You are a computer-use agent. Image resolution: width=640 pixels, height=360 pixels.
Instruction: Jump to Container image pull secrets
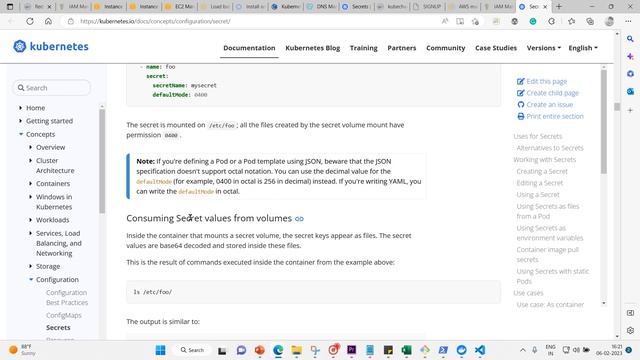(547, 255)
